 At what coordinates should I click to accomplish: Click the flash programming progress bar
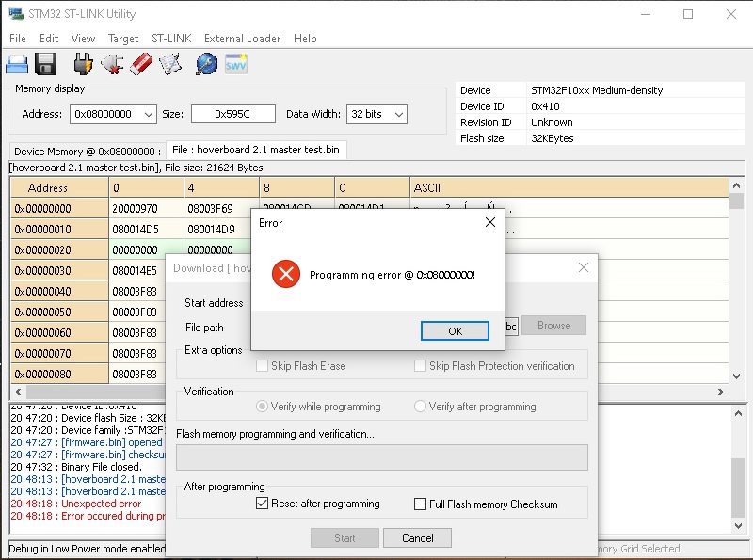[382, 457]
